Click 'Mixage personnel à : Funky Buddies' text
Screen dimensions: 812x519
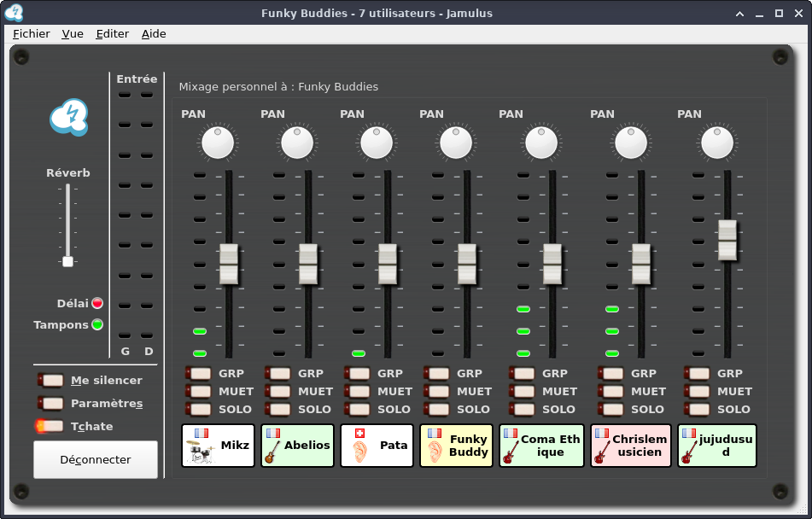pyautogui.click(x=278, y=86)
